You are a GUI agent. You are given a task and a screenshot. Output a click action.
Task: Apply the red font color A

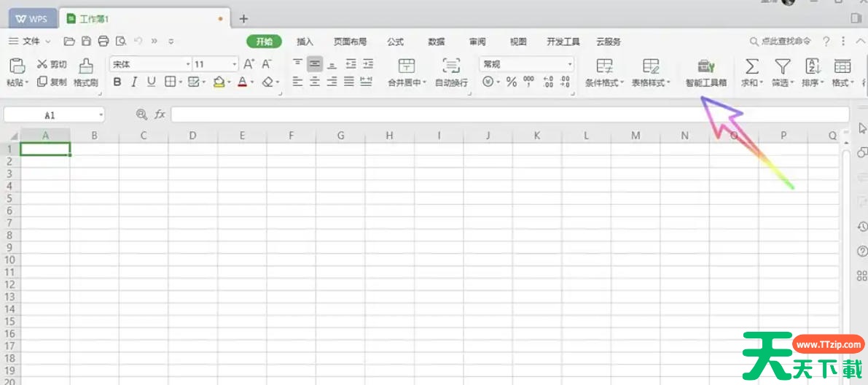point(242,82)
